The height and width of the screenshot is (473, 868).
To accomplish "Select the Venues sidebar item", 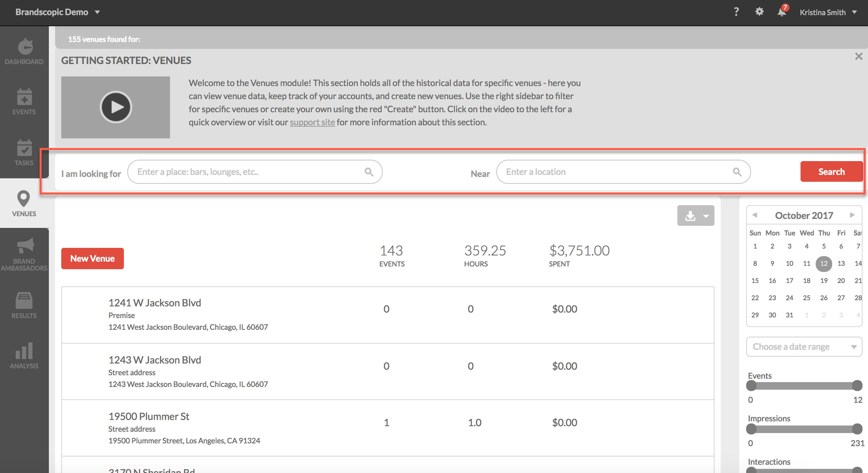I will [24, 204].
